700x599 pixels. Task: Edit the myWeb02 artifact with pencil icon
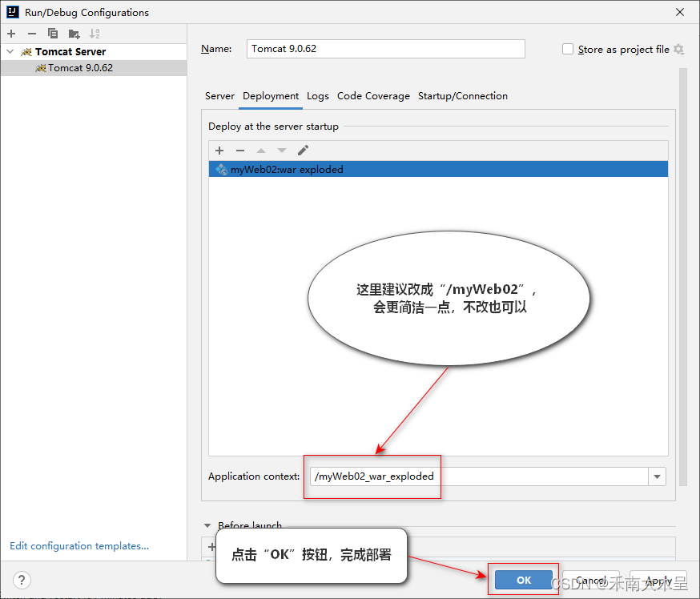(302, 151)
